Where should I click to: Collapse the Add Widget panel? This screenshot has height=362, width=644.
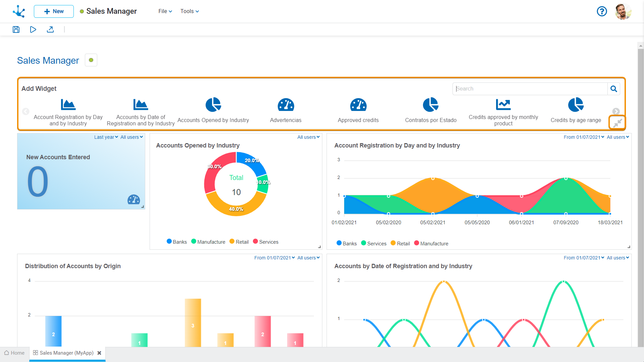click(617, 123)
